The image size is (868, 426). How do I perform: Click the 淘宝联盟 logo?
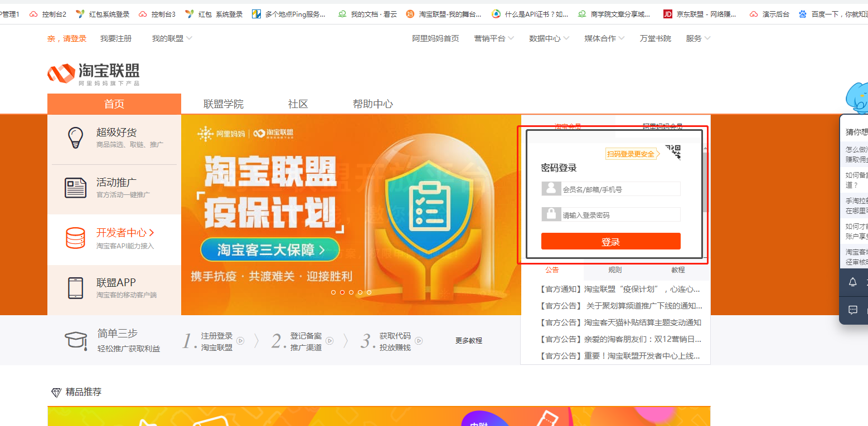point(93,74)
